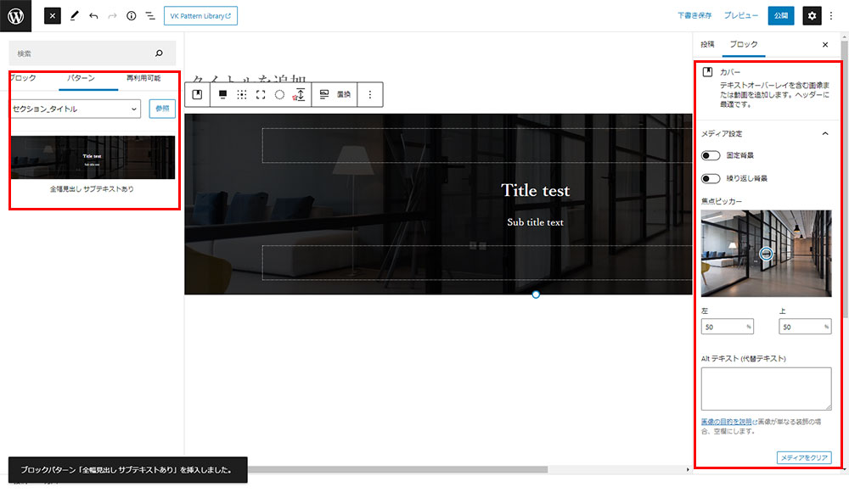The height and width of the screenshot is (504, 849).
Task: Click the 公開 publish button
Action: pos(780,15)
